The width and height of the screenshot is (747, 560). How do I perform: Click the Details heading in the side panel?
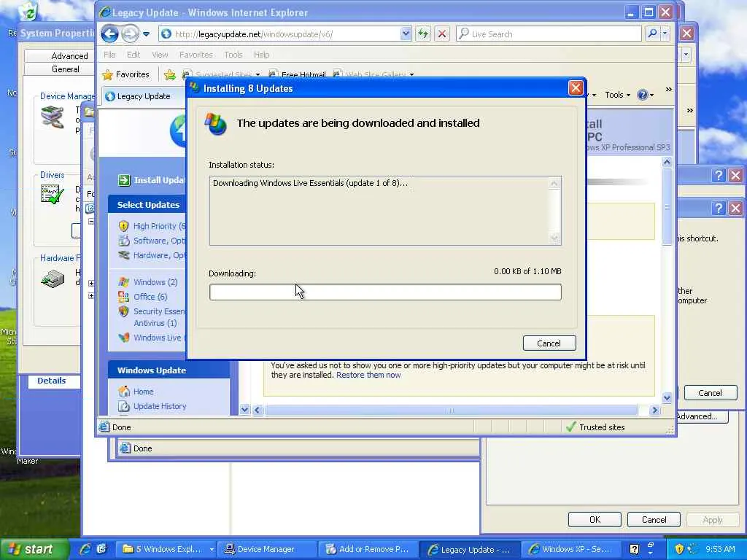(x=52, y=381)
